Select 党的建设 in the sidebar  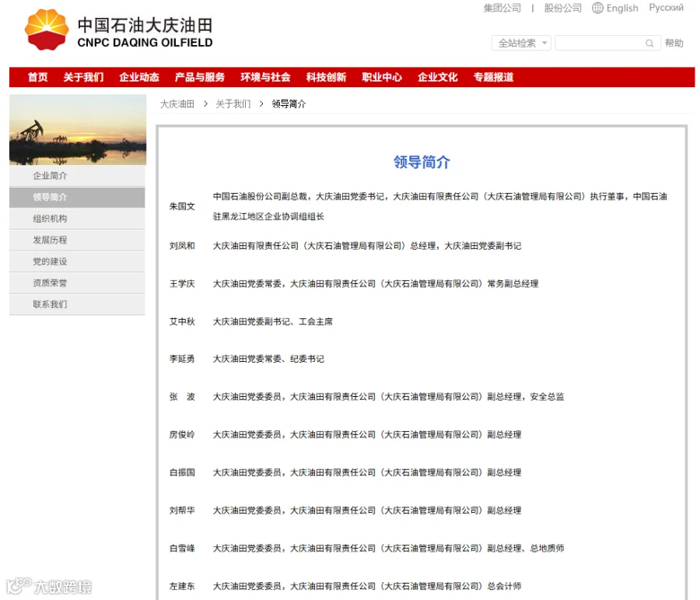click(77, 261)
